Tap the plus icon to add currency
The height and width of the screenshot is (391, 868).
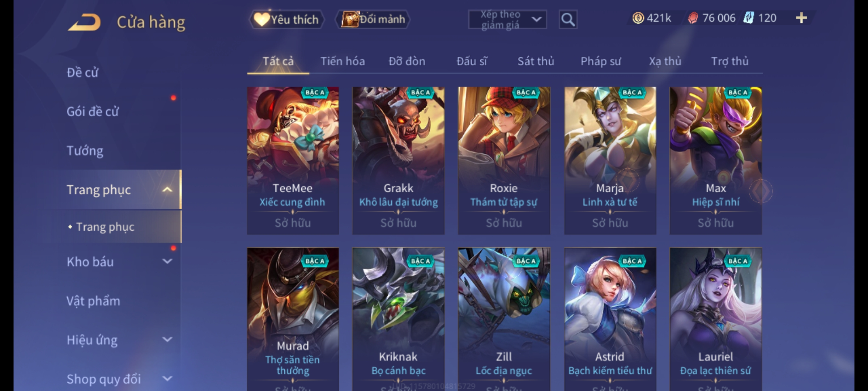(801, 18)
